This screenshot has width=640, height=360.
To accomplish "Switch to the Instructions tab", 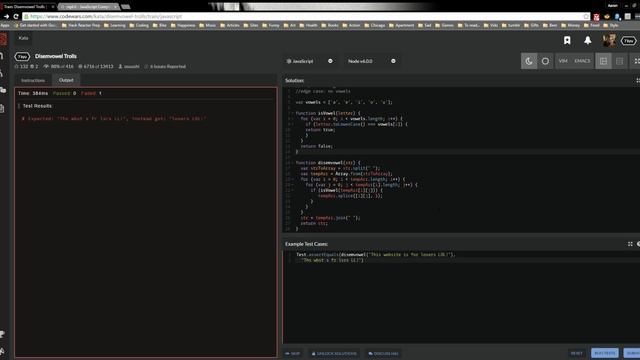I will coord(33,80).
